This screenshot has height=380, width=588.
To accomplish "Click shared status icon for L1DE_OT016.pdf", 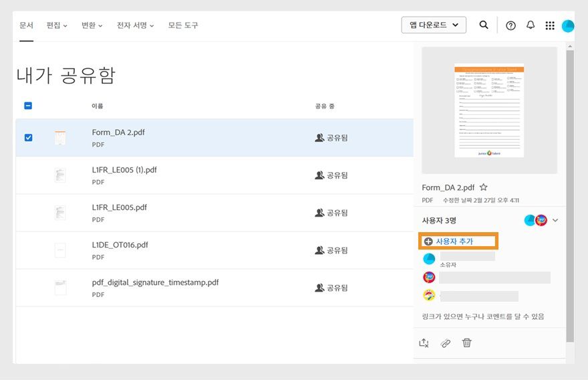I will pyautogui.click(x=319, y=250).
